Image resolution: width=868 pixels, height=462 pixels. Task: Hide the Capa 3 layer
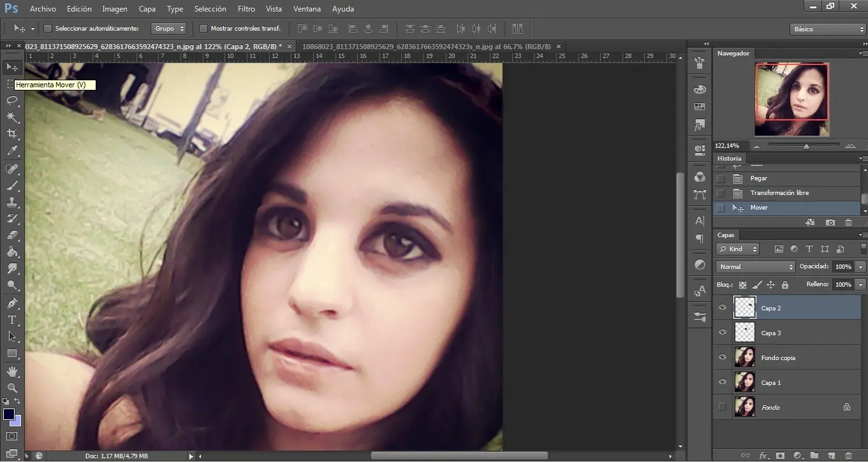pyautogui.click(x=723, y=333)
